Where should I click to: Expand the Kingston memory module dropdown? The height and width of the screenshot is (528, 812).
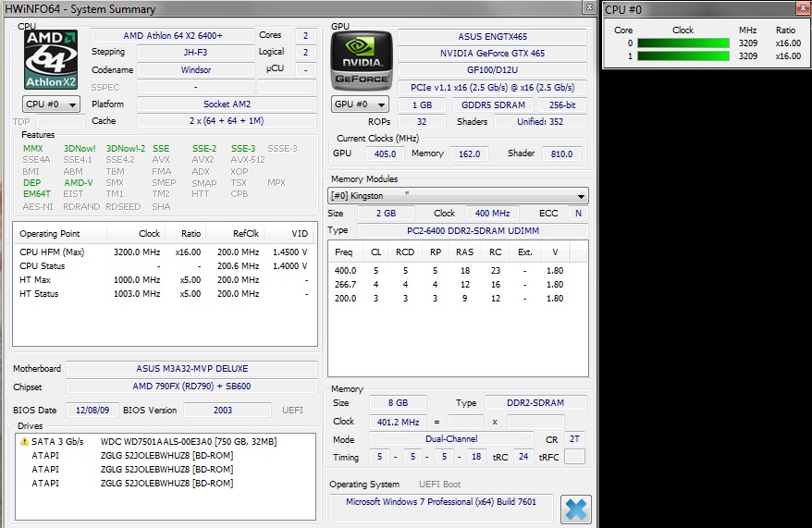(459, 196)
